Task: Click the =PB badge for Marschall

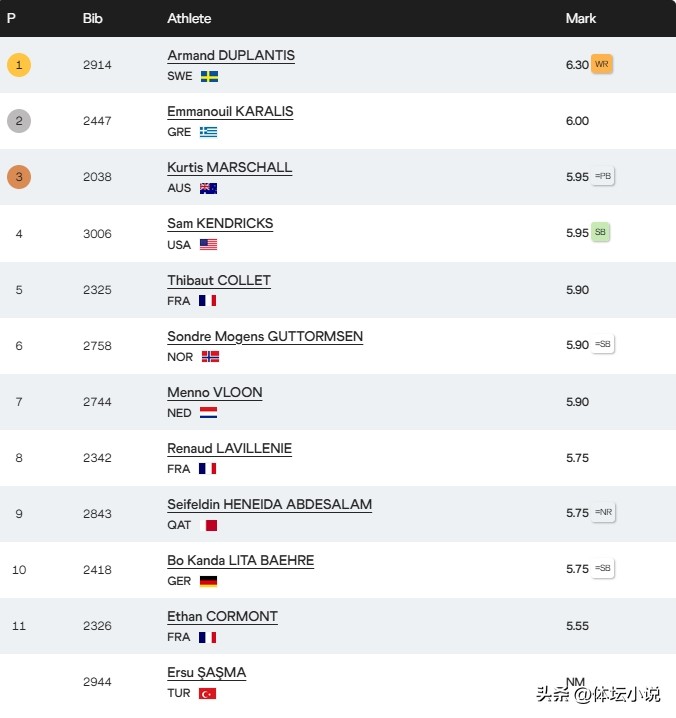Action: coord(603,176)
